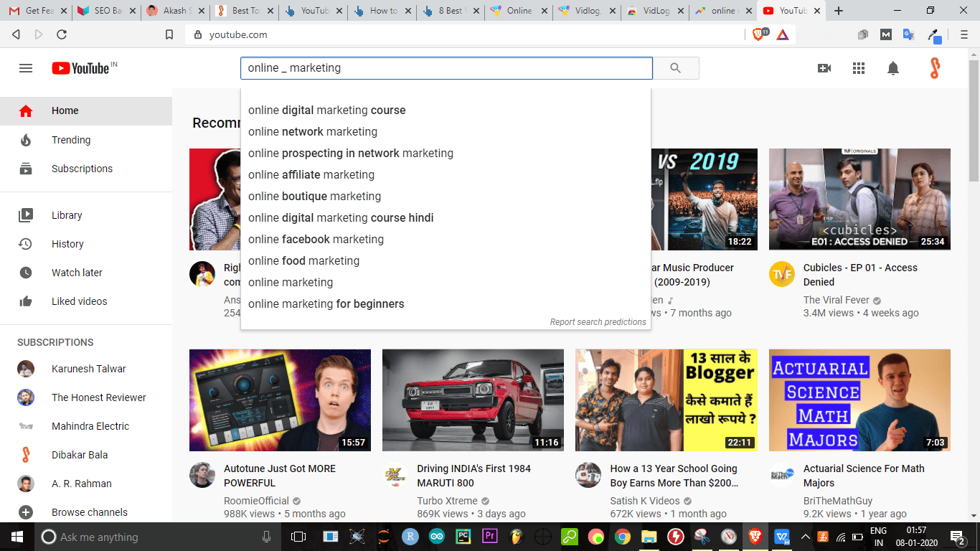Open Mahindra Electric channel

pyautogui.click(x=86, y=426)
